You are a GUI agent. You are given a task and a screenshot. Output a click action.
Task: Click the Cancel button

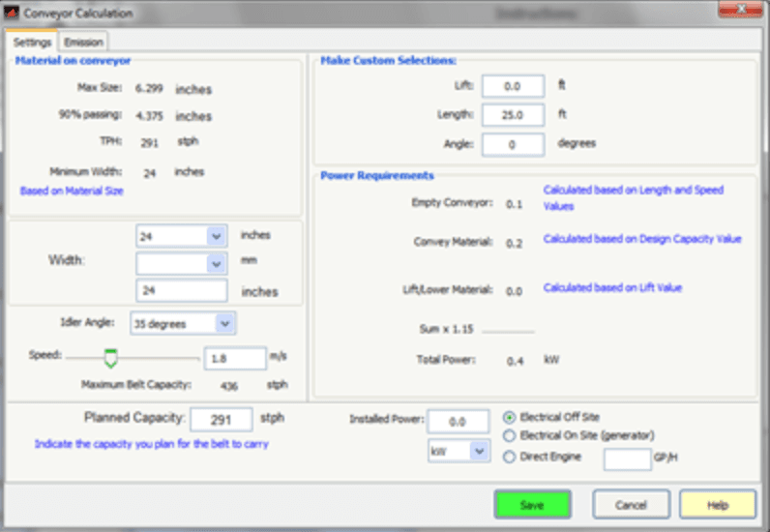[x=631, y=504]
